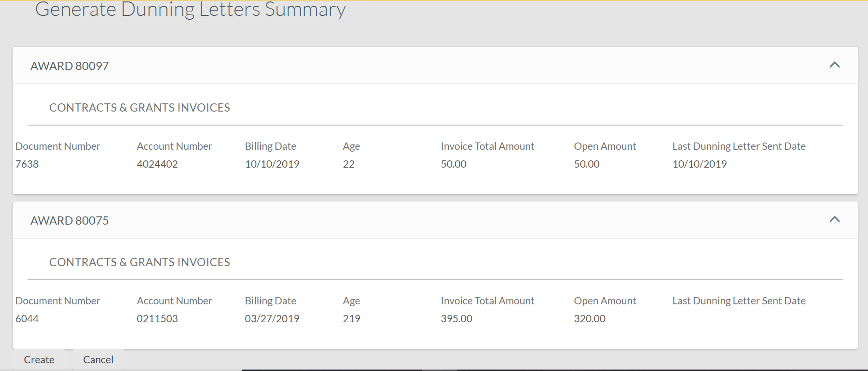868x371 pixels.
Task: Click billing date 10/10/2019 for document 7638
Action: pos(272,164)
